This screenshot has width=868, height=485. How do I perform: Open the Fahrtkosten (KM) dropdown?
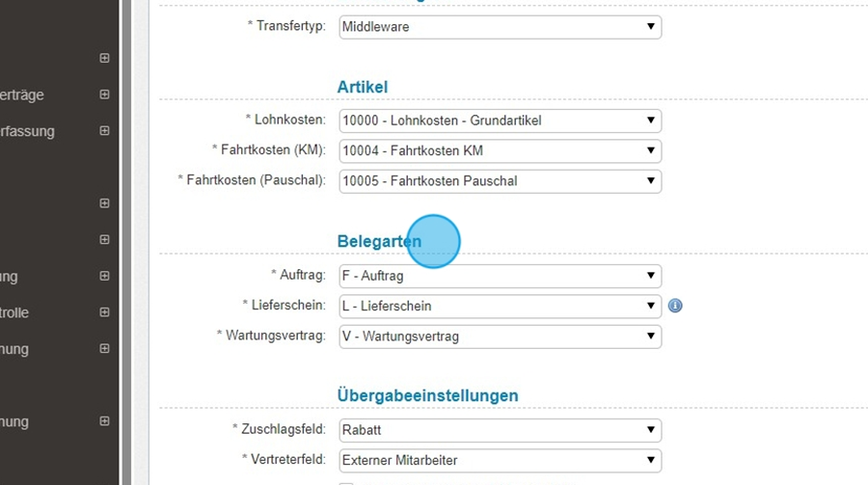click(x=500, y=150)
